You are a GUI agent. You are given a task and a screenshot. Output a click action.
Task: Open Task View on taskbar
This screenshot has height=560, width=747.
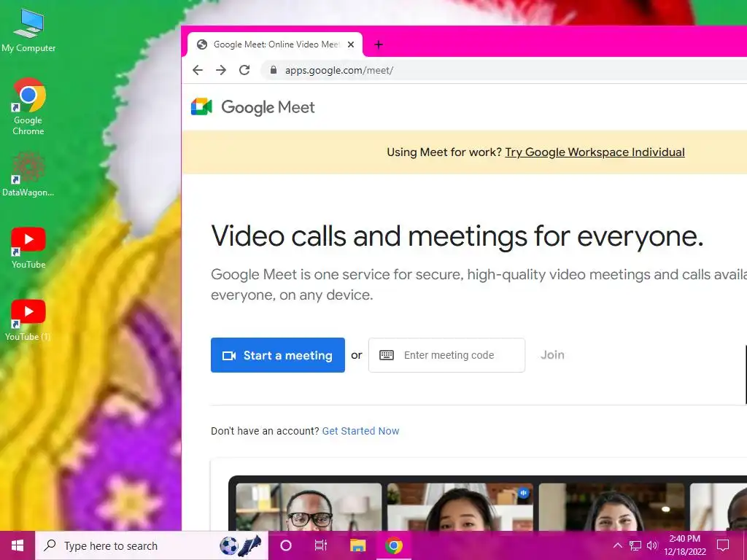point(321,545)
